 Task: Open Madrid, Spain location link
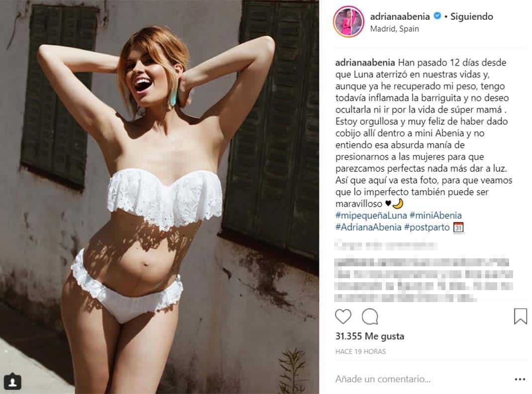coord(394,29)
